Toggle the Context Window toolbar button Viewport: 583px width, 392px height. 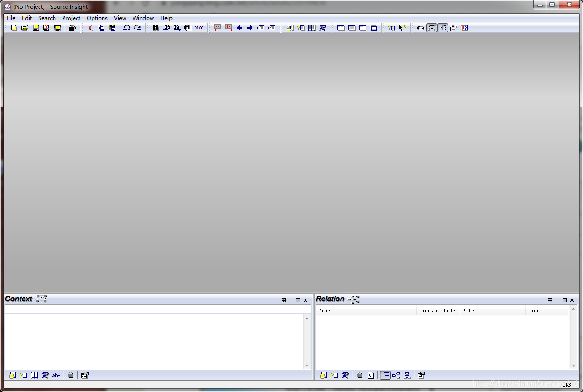point(432,28)
